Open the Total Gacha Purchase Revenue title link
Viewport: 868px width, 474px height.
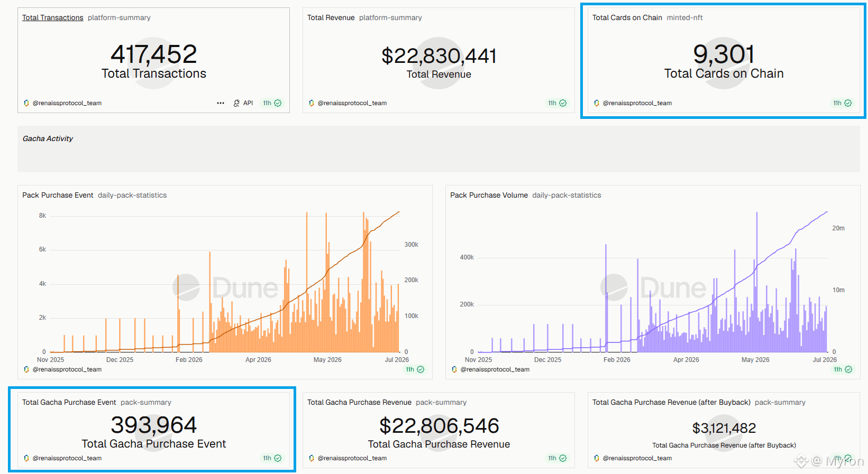click(x=359, y=402)
